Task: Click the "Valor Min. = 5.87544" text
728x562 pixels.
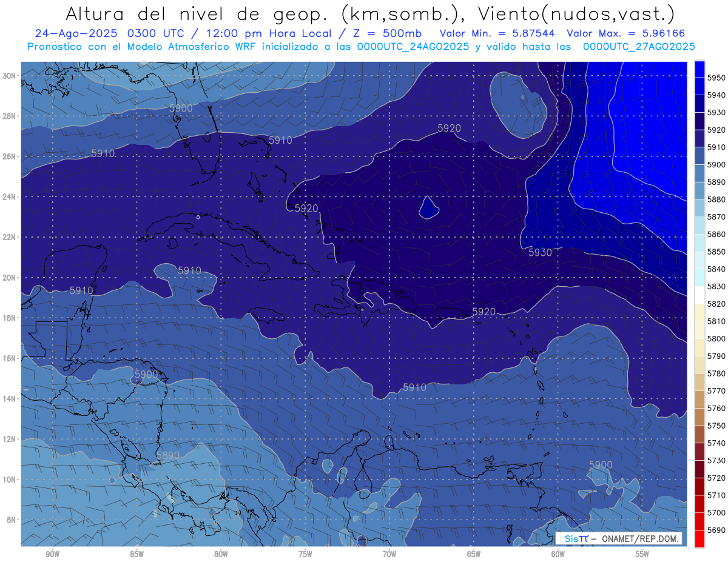Action: coord(497,34)
